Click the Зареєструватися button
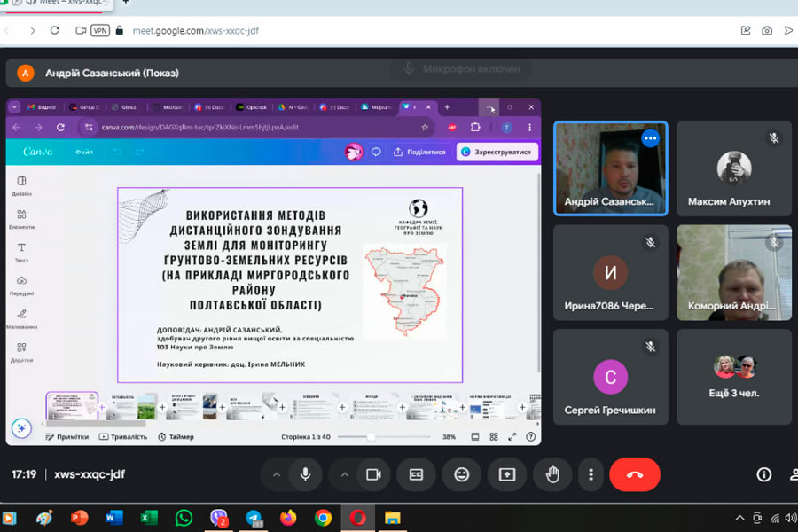Viewport: 798px width, 532px height. click(x=497, y=152)
